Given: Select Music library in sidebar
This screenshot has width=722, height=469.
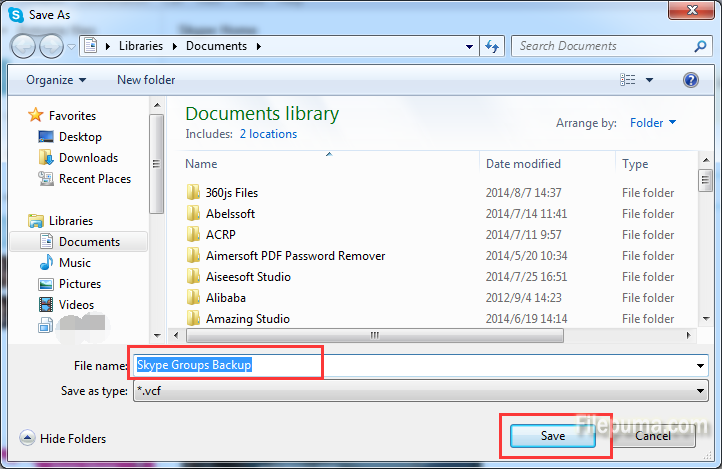Looking at the screenshot, I should click(75, 263).
